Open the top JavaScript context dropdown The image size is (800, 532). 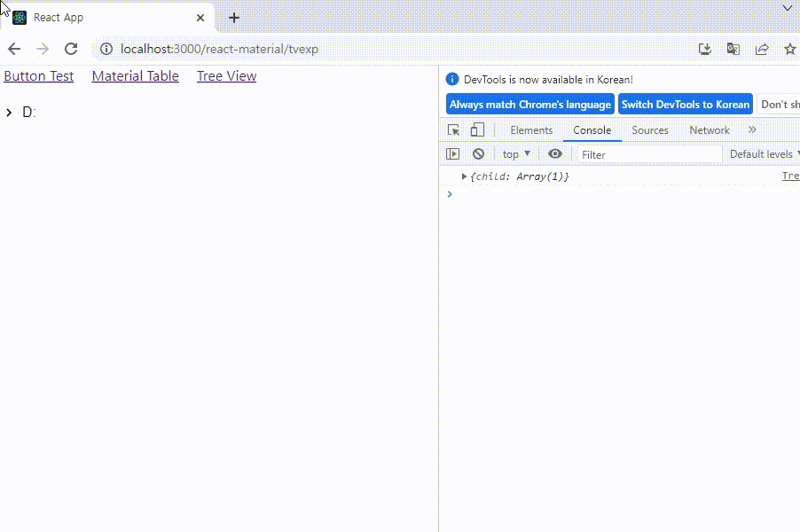click(516, 154)
